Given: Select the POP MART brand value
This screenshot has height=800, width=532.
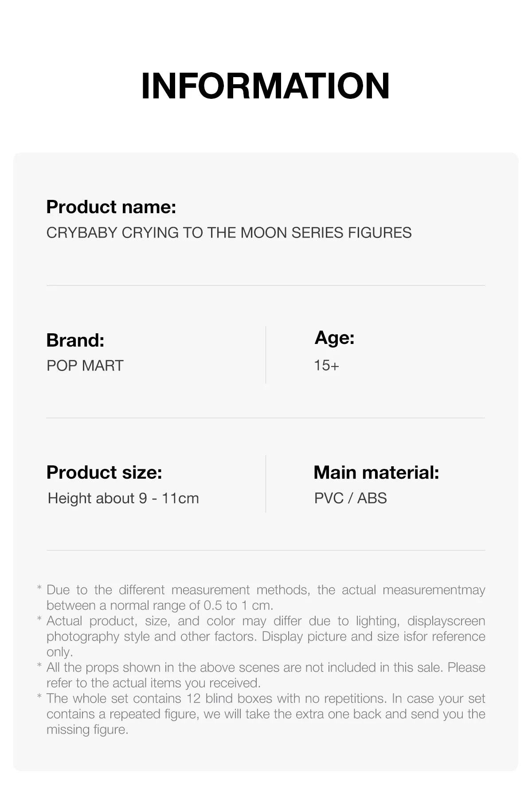Looking at the screenshot, I should (85, 366).
